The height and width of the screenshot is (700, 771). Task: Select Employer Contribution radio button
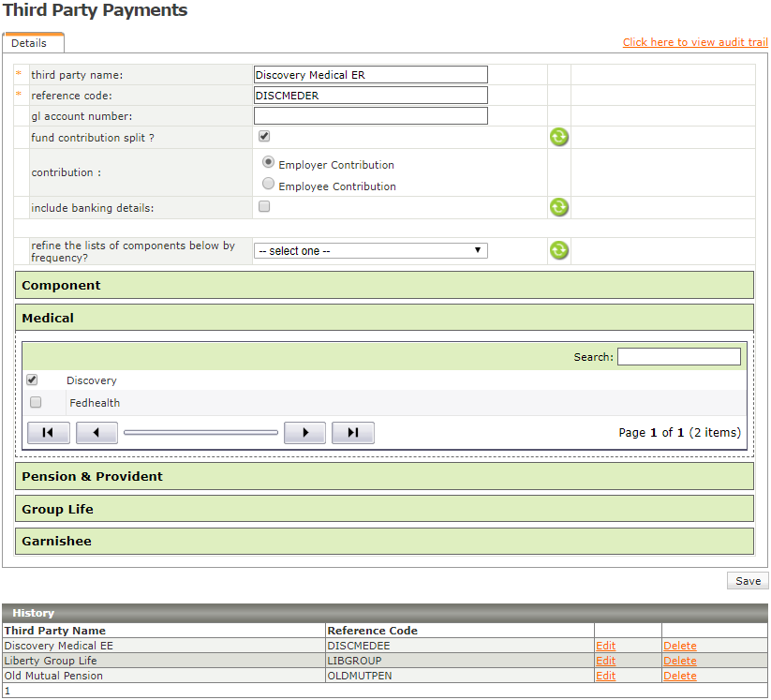point(268,162)
